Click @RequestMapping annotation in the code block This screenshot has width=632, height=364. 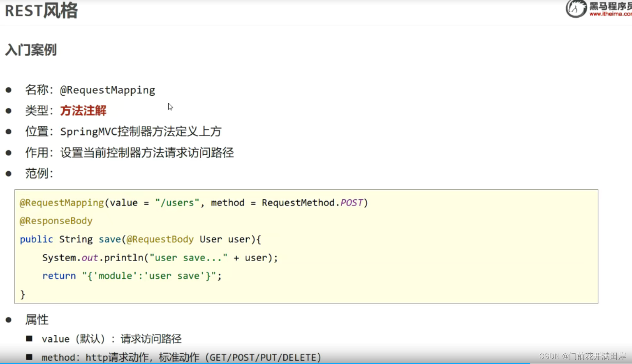click(62, 203)
